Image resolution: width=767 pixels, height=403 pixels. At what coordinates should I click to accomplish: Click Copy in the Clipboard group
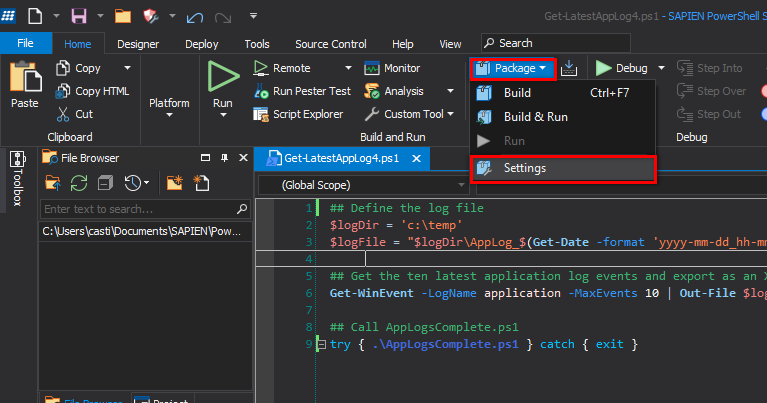coord(78,68)
